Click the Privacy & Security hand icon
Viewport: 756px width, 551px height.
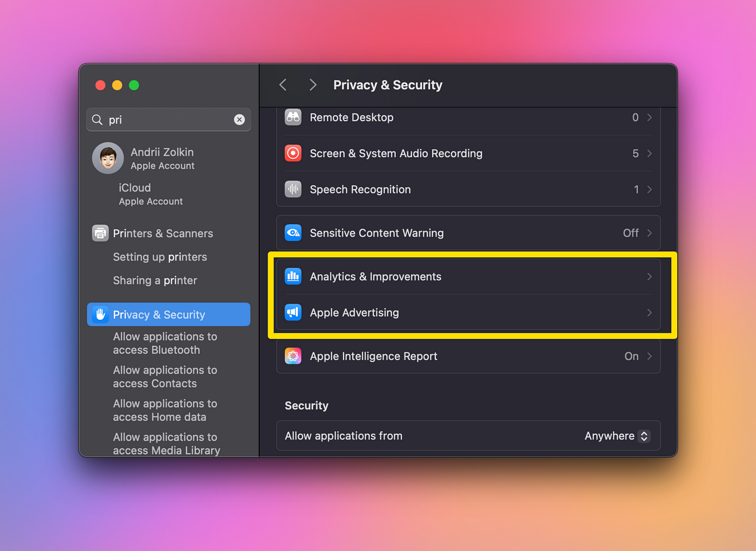pos(100,314)
